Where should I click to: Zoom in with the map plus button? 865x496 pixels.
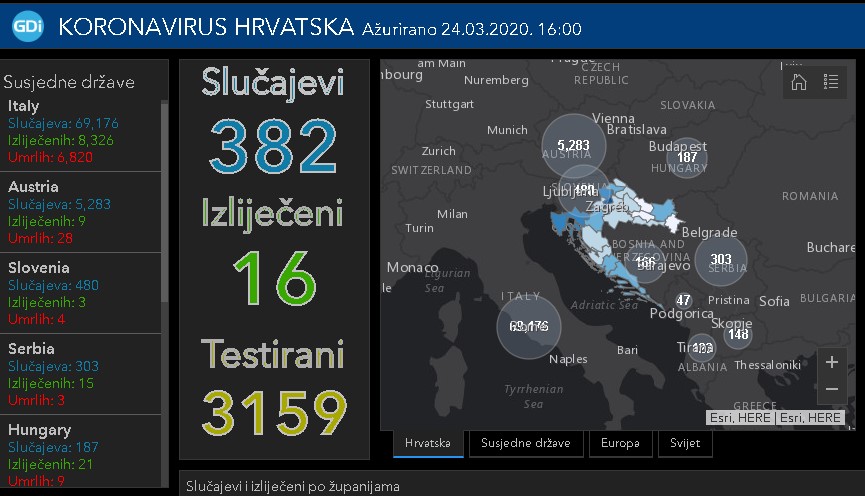pos(831,362)
